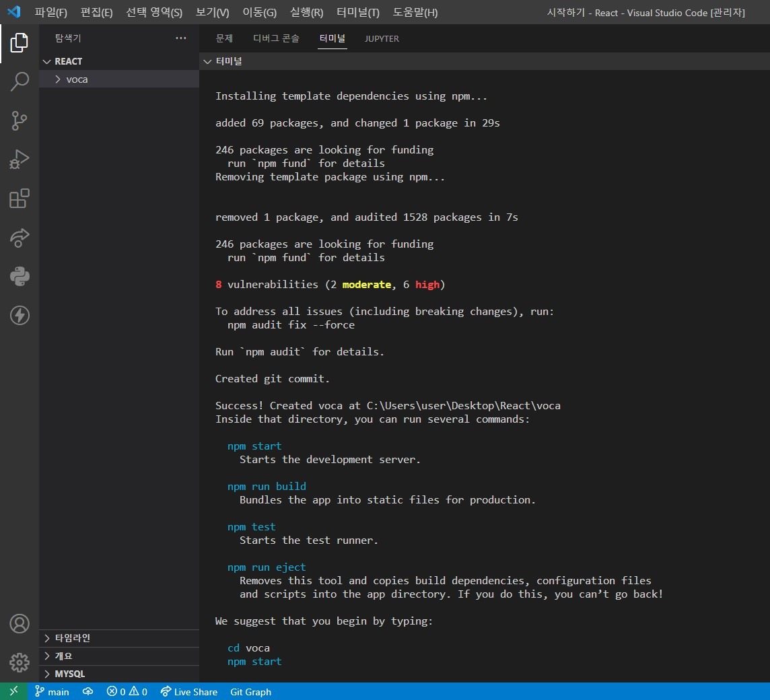770x700 pixels.
Task: Click the publish to cloud icon
Action: click(88, 692)
